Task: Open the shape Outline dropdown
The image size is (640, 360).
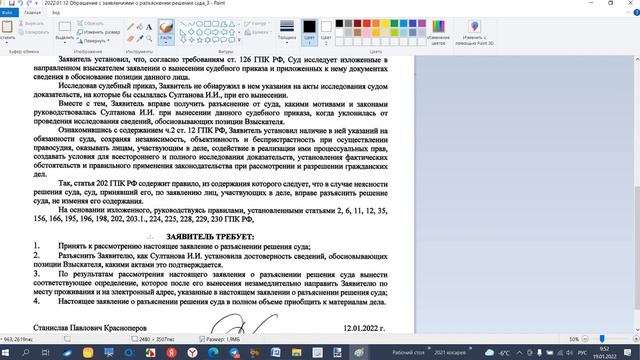Action: coord(257,24)
